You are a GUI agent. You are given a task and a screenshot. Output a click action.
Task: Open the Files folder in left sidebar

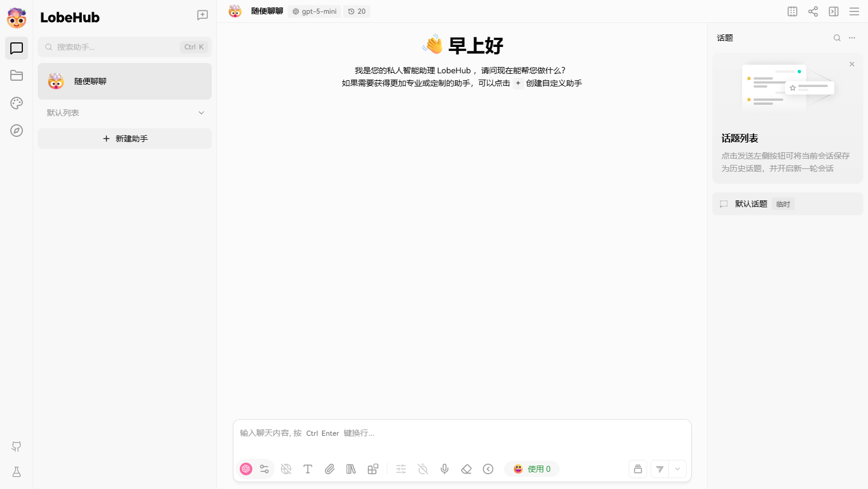tap(17, 76)
